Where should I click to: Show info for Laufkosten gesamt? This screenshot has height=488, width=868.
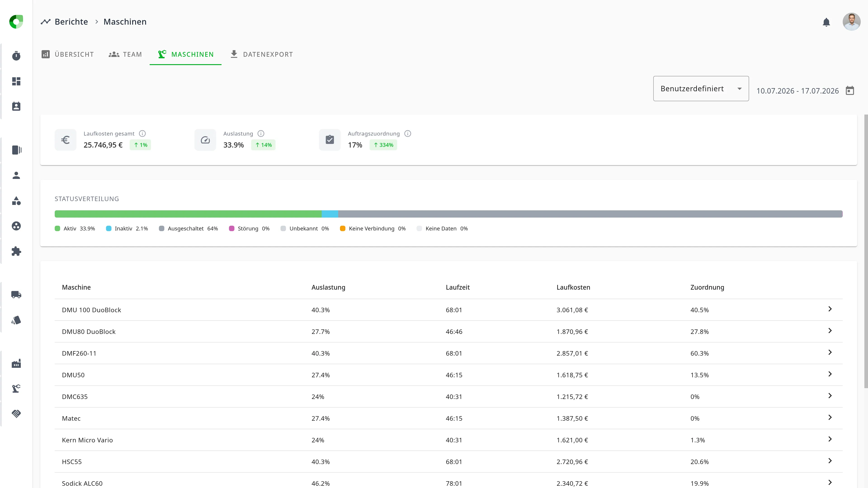click(143, 134)
